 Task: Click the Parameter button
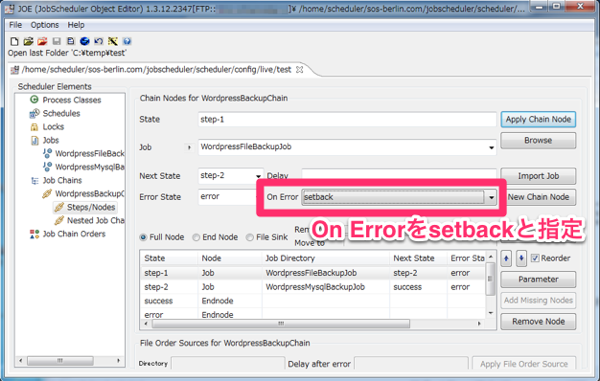pos(538,279)
